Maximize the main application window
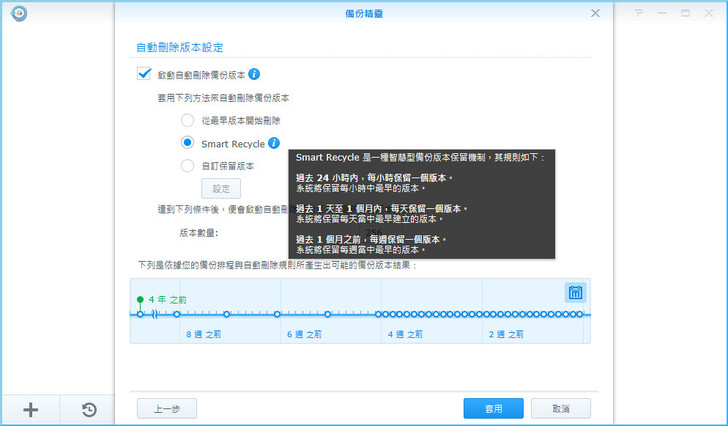 tap(687, 13)
